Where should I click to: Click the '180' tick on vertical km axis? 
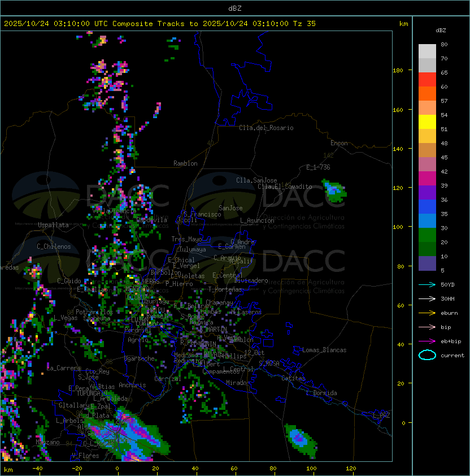[x=398, y=71]
